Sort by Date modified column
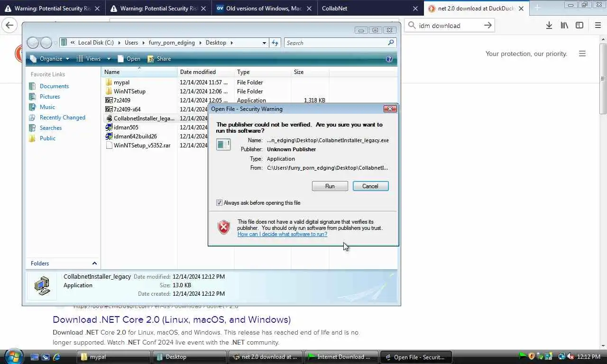The height and width of the screenshot is (364, 607). pos(206,72)
